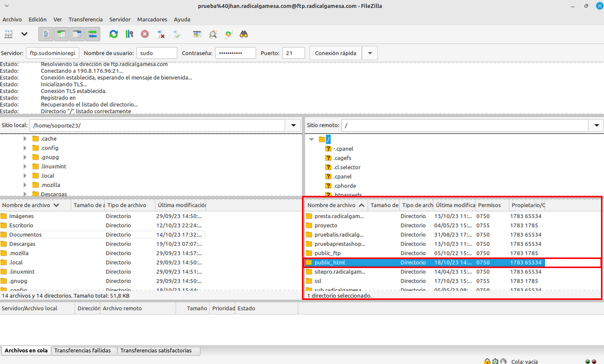
Task: Focus the Nombre de usuario field
Action: click(157, 53)
